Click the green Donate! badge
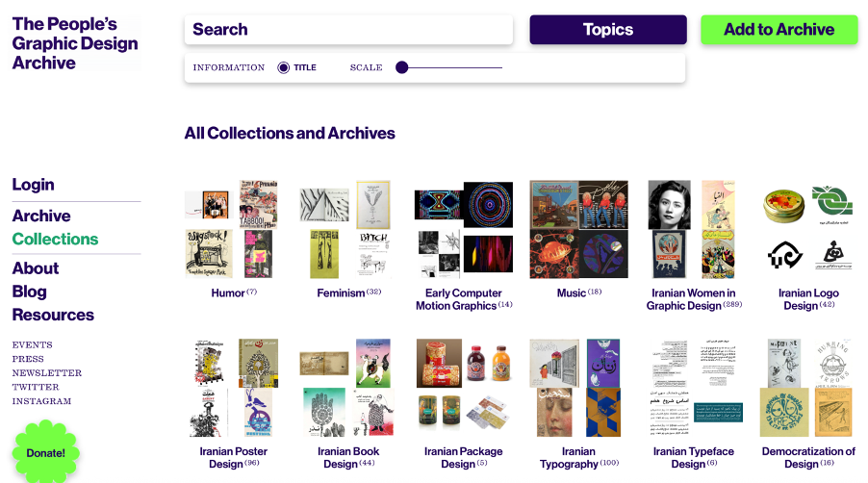 [x=46, y=452]
